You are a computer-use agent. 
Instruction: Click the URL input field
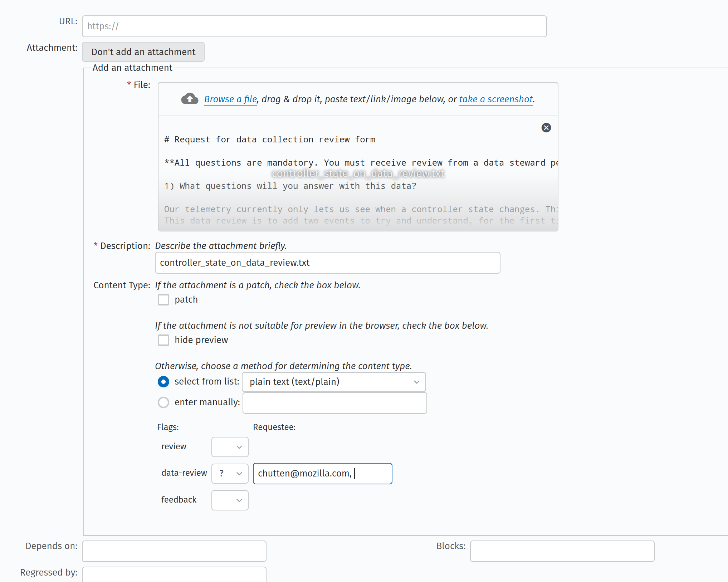click(314, 26)
